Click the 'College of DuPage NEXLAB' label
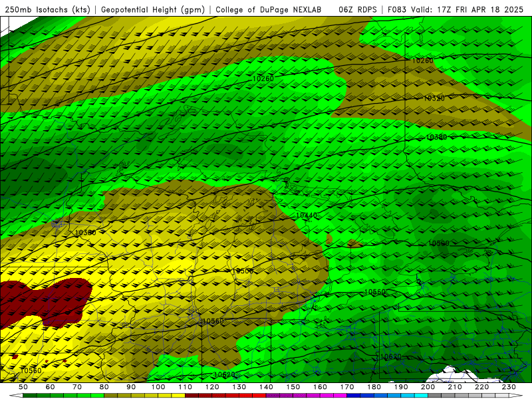This screenshot has height=399, width=532. (269, 10)
